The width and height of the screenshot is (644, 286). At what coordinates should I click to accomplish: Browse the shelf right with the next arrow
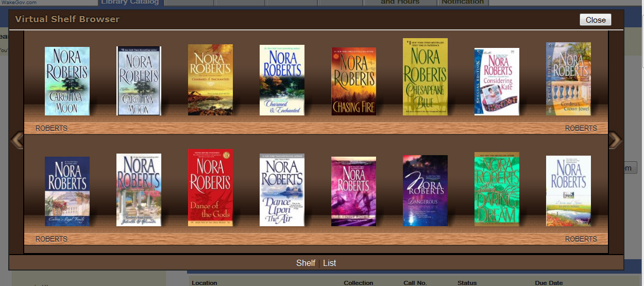pos(615,140)
